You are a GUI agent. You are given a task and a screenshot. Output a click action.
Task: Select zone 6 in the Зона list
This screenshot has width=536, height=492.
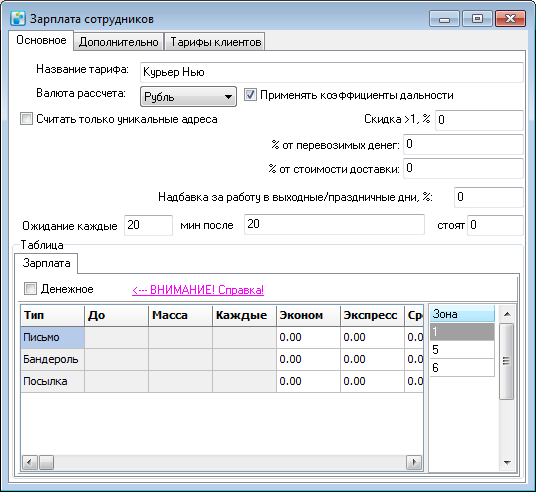coord(462,368)
